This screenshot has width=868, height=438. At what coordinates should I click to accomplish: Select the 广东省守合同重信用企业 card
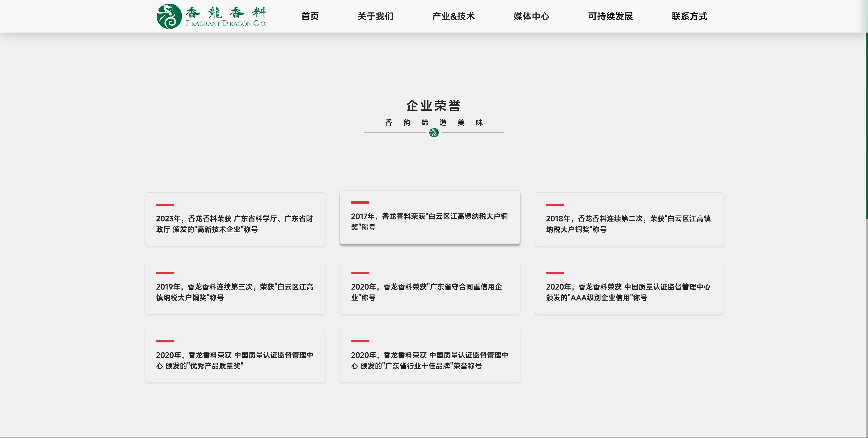point(430,288)
